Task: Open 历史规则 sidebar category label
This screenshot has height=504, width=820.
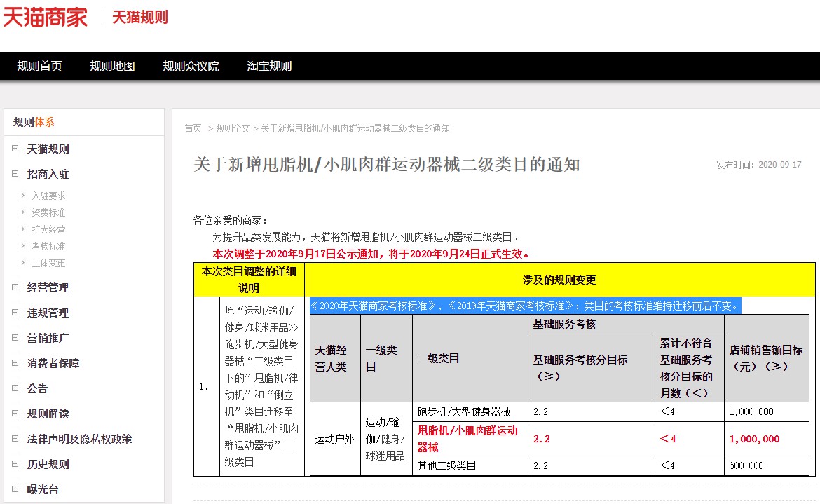Action: tap(48, 464)
